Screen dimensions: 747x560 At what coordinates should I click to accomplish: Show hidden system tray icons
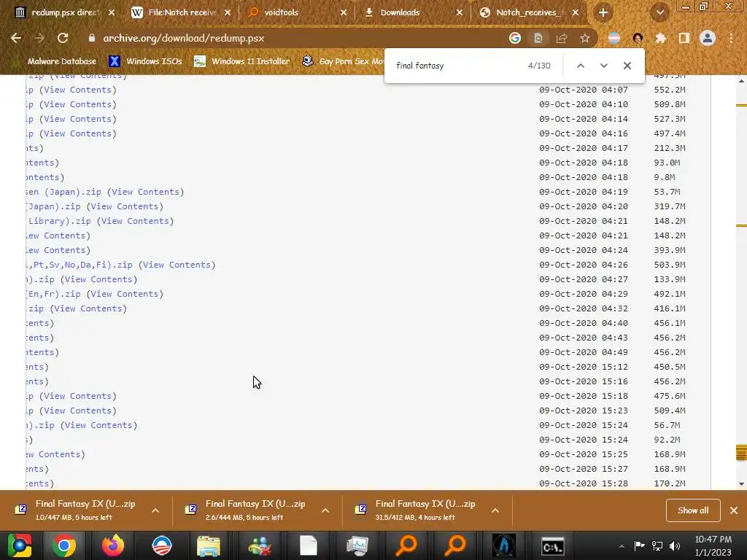[622, 546]
